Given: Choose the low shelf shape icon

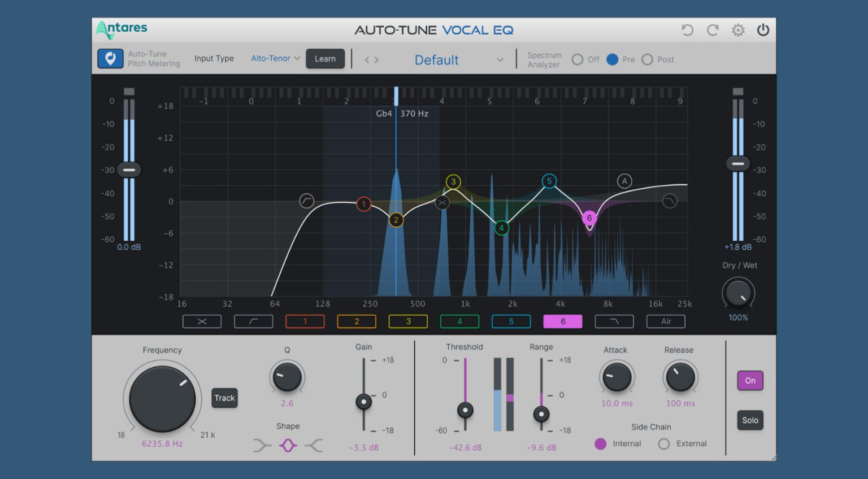Looking at the screenshot, I should [x=262, y=446].
